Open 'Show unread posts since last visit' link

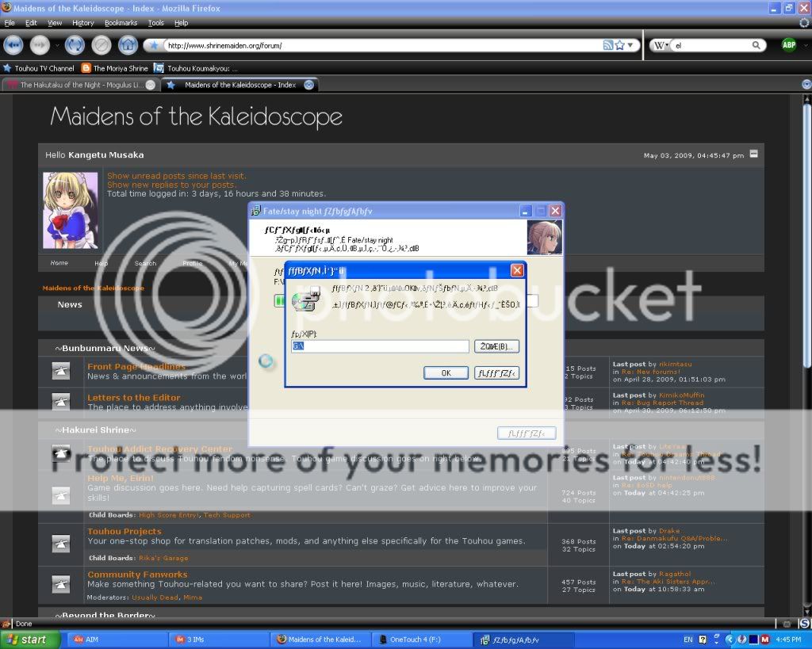point(176,176)
